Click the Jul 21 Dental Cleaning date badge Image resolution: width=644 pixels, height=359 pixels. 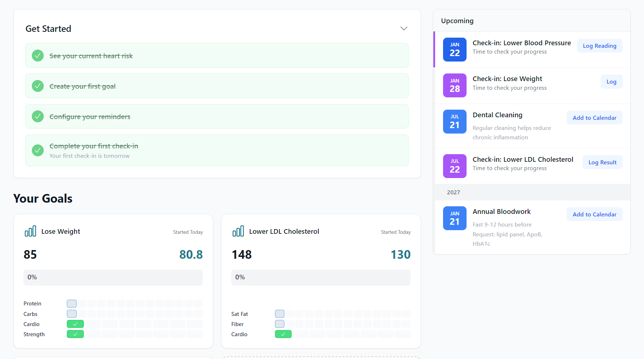[x=455, y=122]
